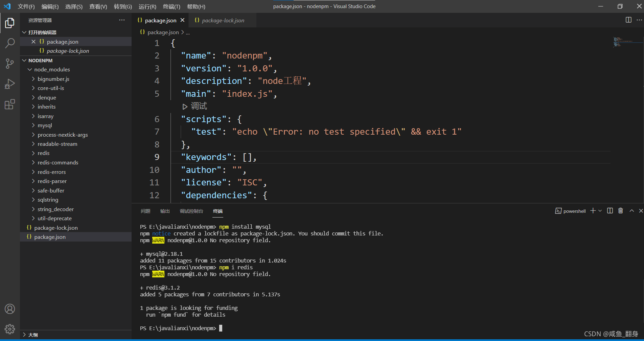Open editor more actions ellipsis
644x341 pixels.
pyautogui.click(x=639, y=20)
